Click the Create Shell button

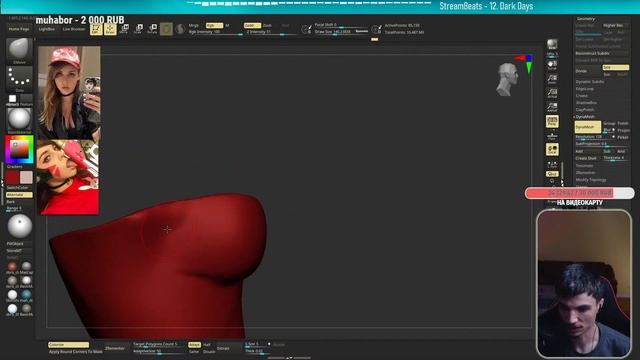[x=588, y=158]
